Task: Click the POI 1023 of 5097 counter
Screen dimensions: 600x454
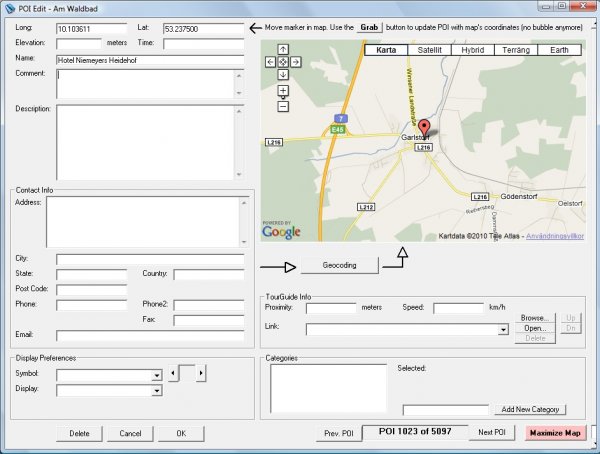Action: tap(415, 432)
